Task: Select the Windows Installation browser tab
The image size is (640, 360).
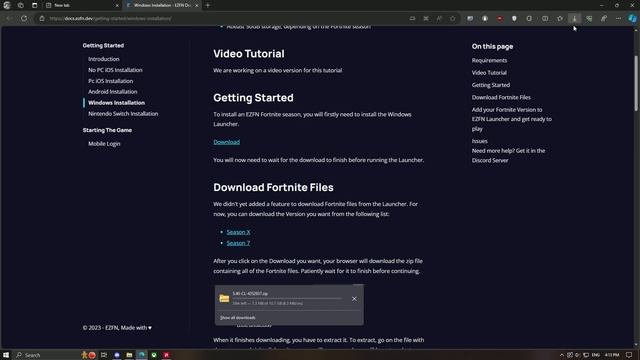Action: coord(161,5)
